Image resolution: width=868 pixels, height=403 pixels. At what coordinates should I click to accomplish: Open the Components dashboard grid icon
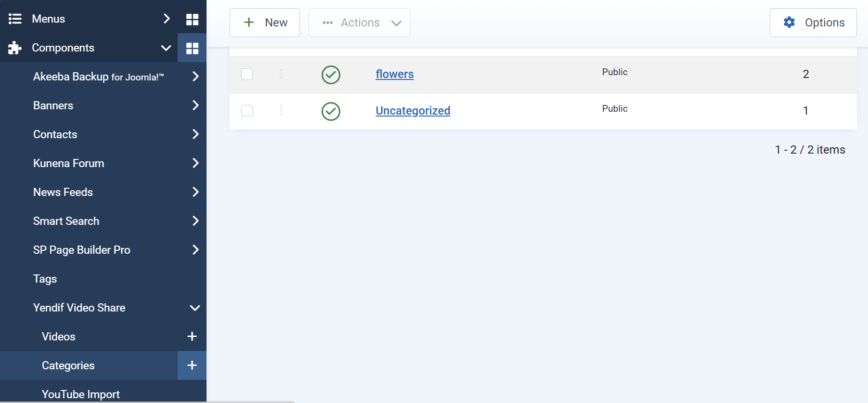pyautogui.click(x=192, y=48)
